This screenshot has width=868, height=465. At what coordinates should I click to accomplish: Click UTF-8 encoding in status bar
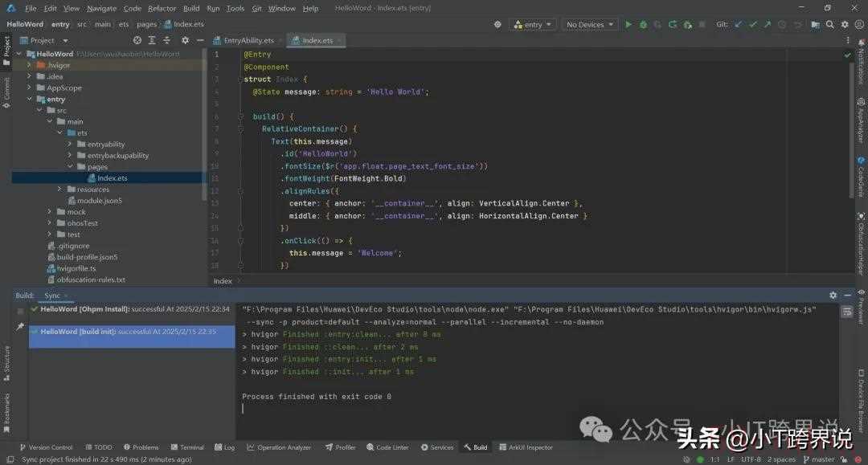click(751, 459)
